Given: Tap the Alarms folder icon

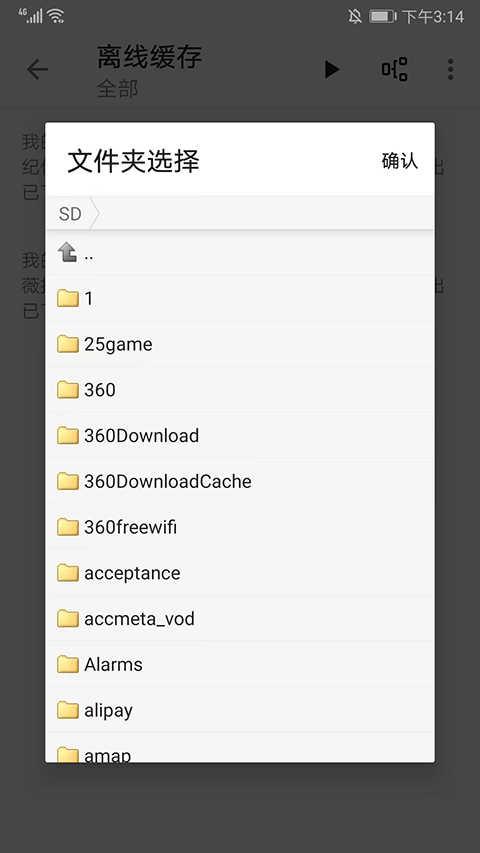Looking at the screenshot, I should pyautogui.click(x=68, y=664).
